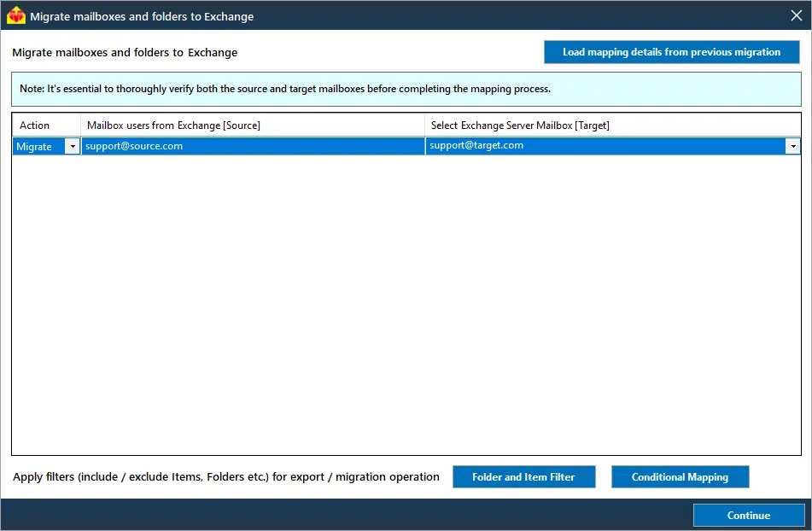
Task: Click the verification note text banner
Action: 406,89
